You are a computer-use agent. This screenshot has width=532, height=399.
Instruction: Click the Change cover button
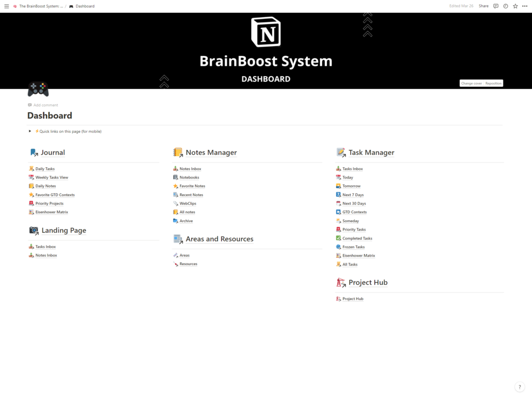point(471,84)
